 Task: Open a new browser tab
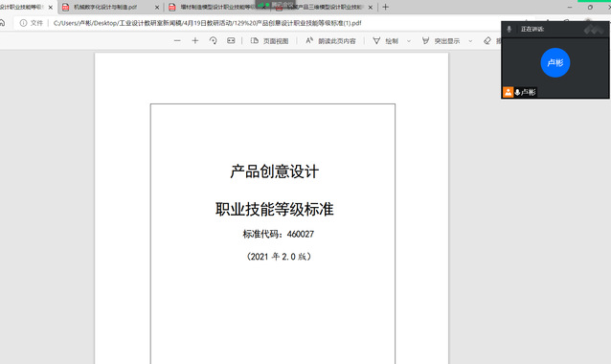(385, 7)
